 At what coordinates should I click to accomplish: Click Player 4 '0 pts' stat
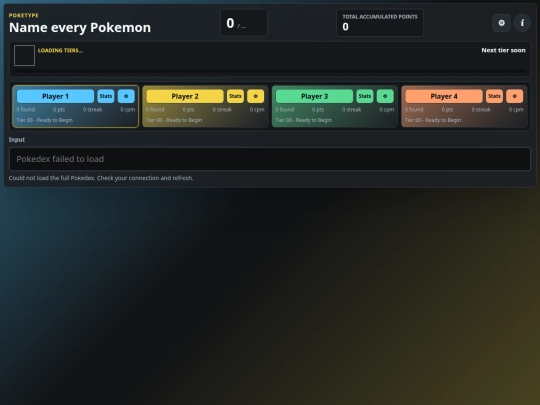(x=447, y=110)
